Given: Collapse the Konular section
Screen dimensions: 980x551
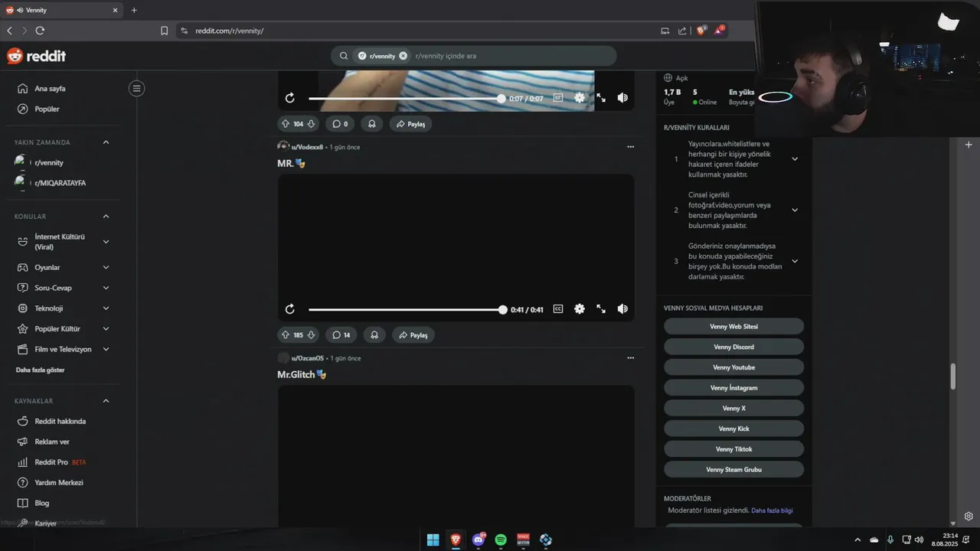Looking at the screenshot, I should click(106, 217).
